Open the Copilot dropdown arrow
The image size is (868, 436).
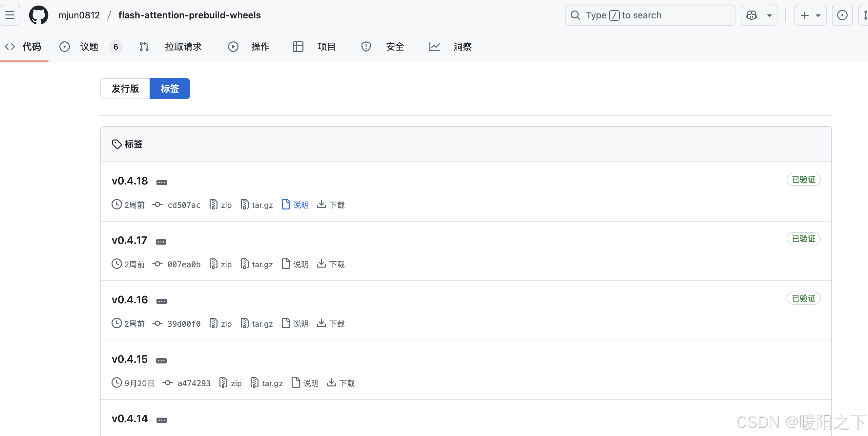pyautogui.click(x=769, y=15)
